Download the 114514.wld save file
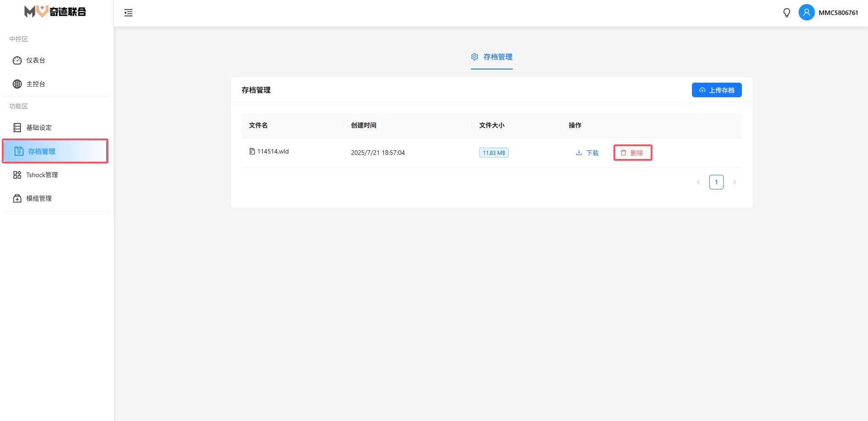The width and height of the screenshot is (868, 421). 587,153
